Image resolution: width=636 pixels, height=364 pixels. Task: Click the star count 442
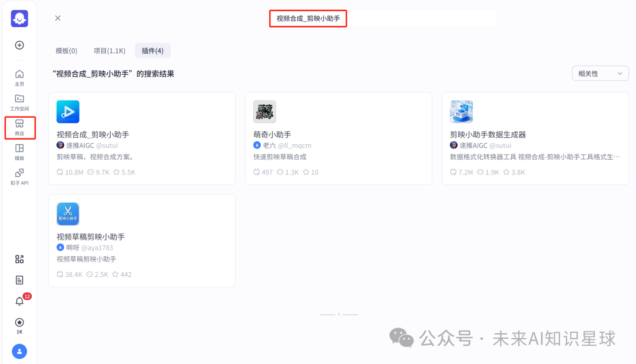pos(122,274)
